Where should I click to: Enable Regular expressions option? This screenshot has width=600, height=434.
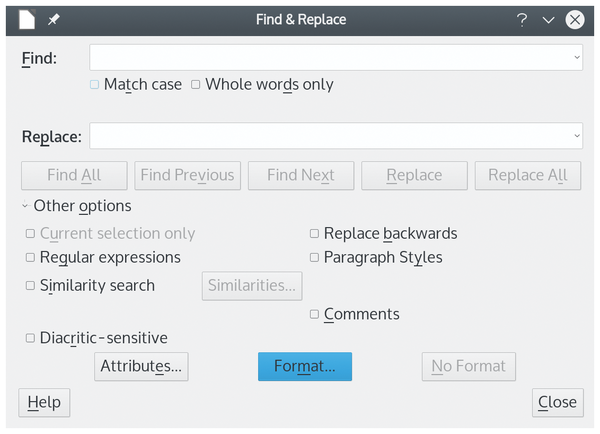[x=30, y=257]
